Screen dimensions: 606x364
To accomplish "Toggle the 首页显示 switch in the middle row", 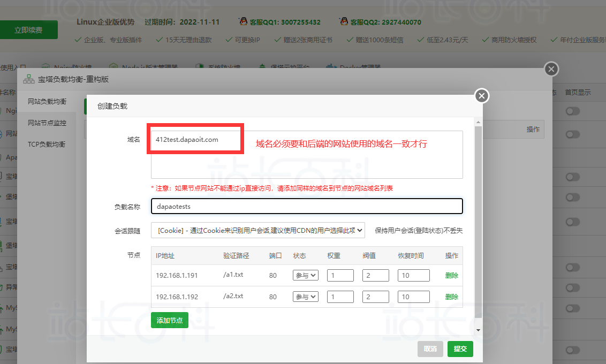I will 573,221.
